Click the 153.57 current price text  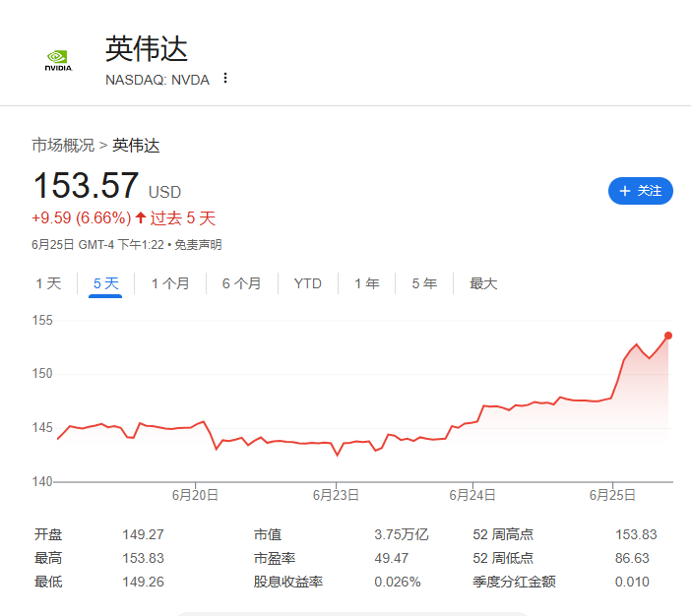click(x=86, y=186)
